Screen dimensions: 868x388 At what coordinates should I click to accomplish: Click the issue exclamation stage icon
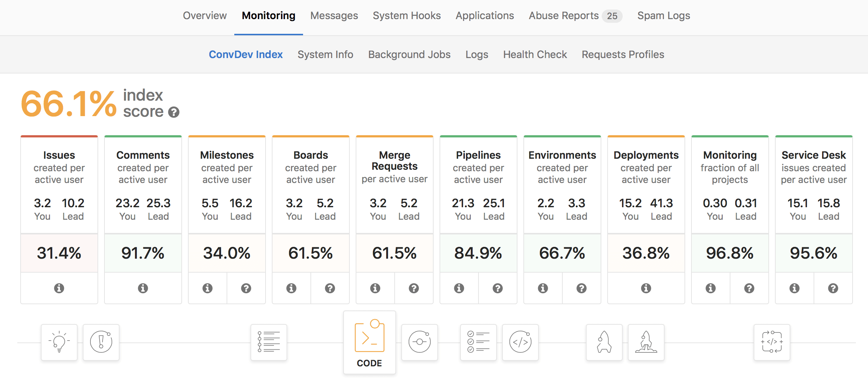tap(100, 342)
